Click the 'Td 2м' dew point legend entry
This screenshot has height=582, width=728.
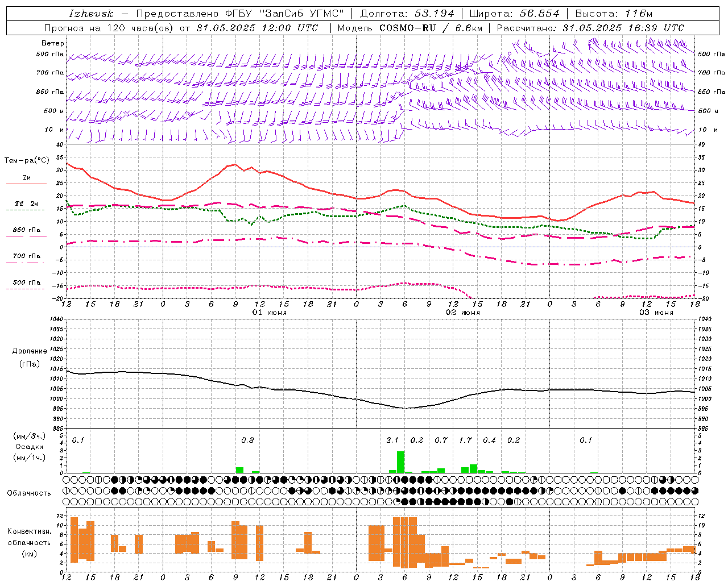point(26,204)
